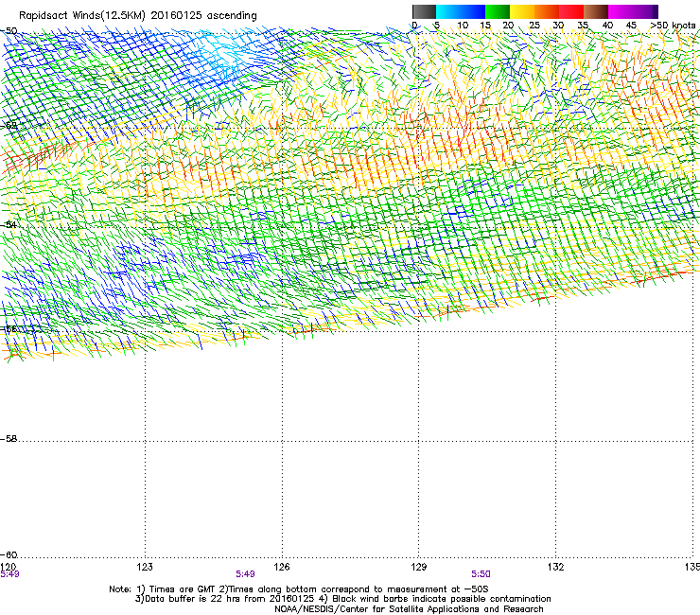This screenshot has width=700, height=615.
Task: Click the -54 latitude axis label
Action: pyautogui.click(x=9, y=224)
